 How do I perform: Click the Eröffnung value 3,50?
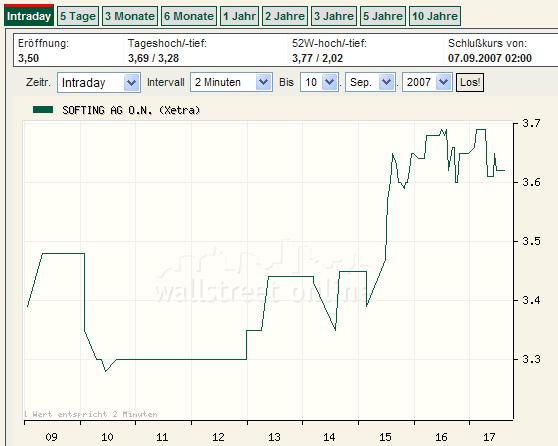[x=28, y=58]
